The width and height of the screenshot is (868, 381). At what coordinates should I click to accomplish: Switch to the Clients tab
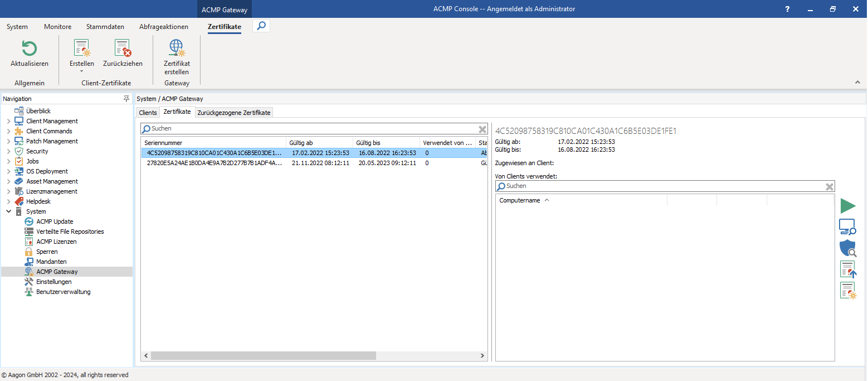[148, 113]
